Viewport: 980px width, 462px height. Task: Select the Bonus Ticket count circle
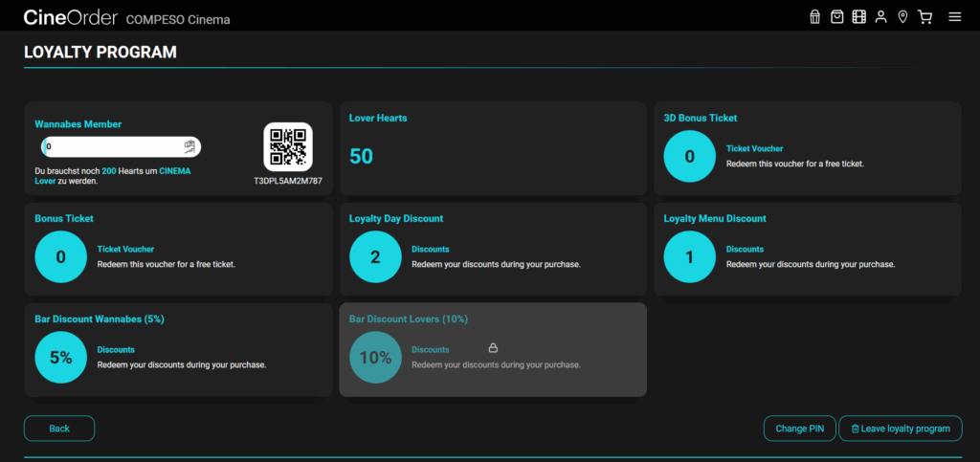tap(61, 256)
